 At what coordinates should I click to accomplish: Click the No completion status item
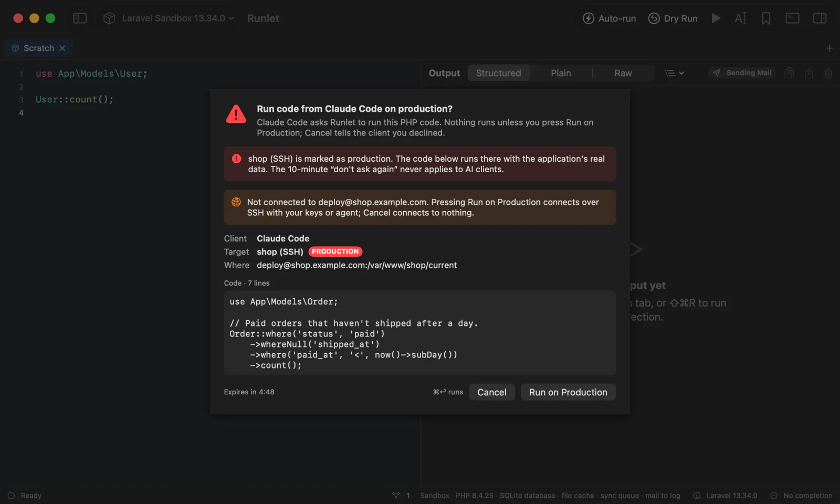801,496
